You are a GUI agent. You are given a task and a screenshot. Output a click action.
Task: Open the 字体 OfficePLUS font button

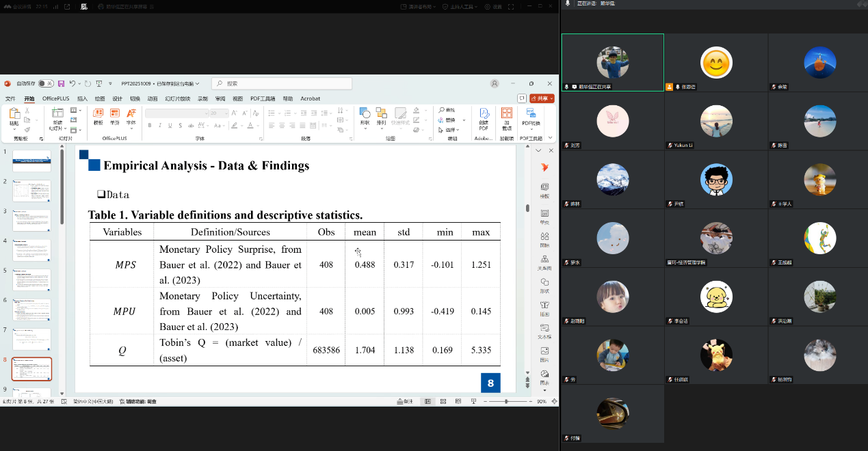point(131,117)
